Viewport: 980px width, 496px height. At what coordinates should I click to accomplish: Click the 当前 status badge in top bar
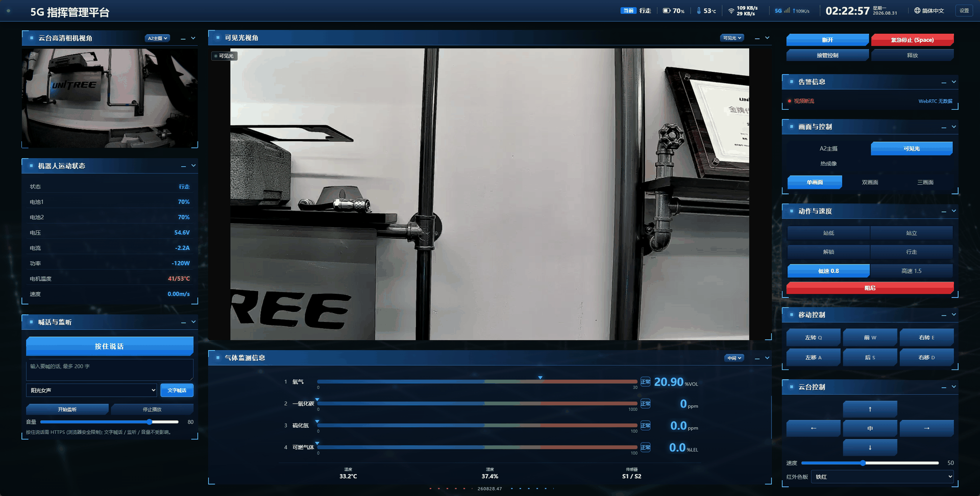click(628, 11)
